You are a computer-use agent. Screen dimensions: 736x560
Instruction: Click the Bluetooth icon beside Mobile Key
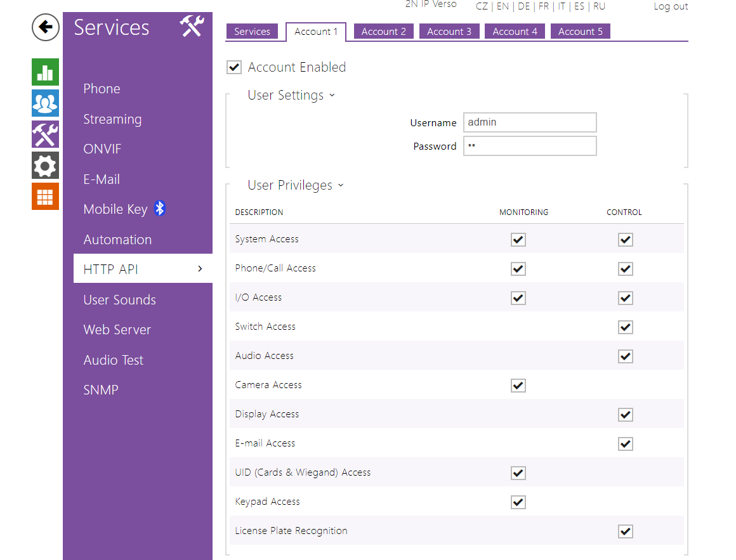[x=160, y=209]
